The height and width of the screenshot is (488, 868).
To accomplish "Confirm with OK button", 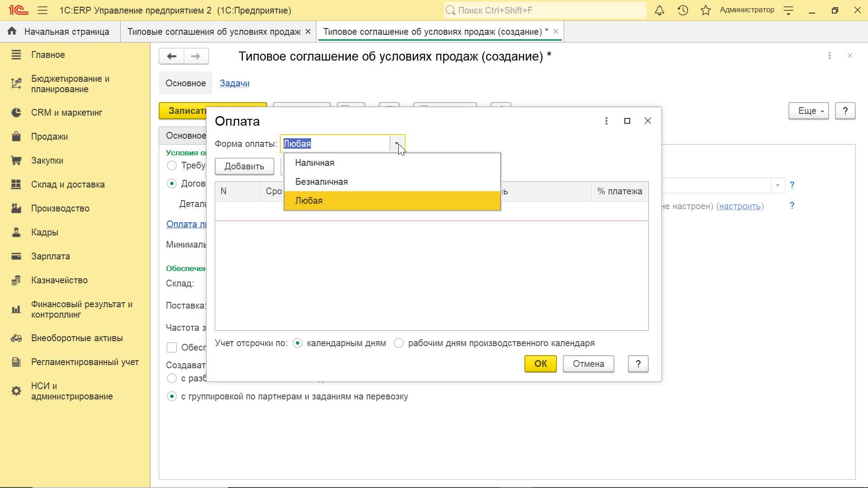I will pyautogui.click(x=540, y=364).
